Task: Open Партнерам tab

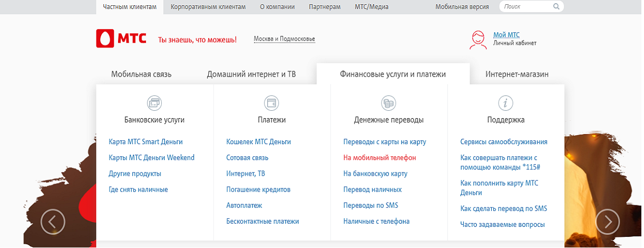Action: coord(326,7)
